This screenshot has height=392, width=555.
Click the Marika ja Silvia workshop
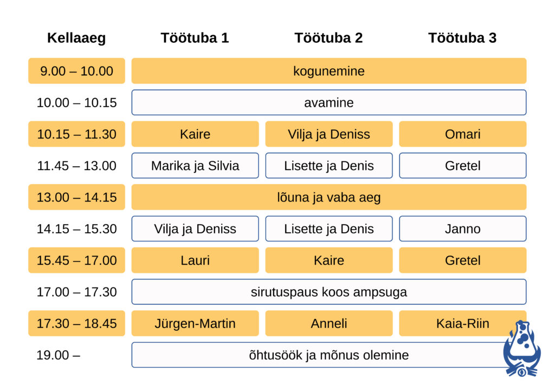click(195, 166)
